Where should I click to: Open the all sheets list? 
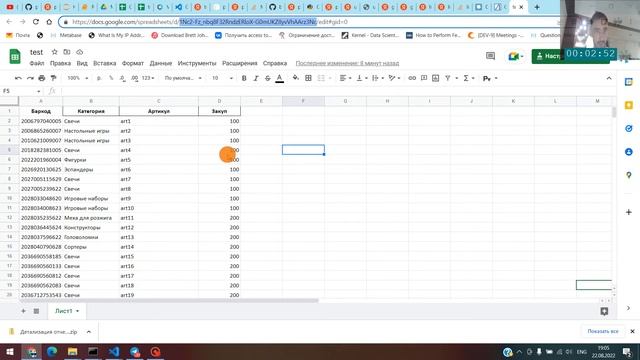point(36,311)
